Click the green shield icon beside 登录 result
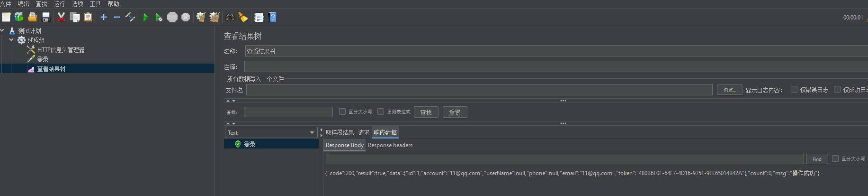This screenshot has height=196, width=868. click(x=238, y=144)
